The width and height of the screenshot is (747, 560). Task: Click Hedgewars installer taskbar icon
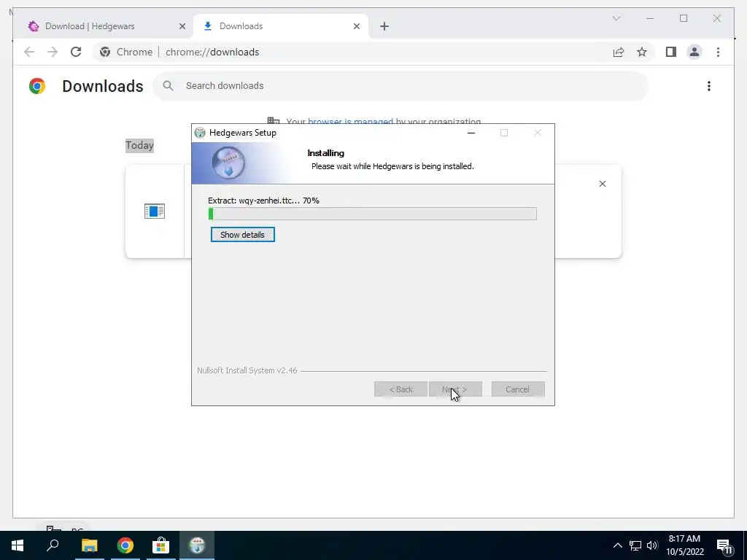(197, 545)
